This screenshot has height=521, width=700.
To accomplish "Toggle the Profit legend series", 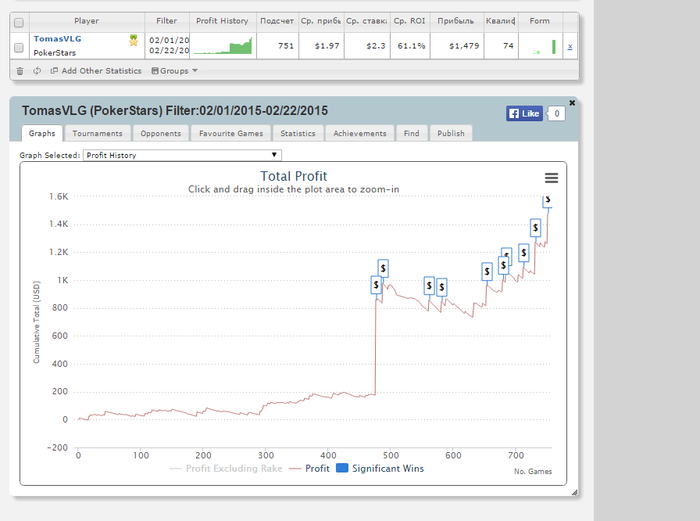I will tap(309, 468).
